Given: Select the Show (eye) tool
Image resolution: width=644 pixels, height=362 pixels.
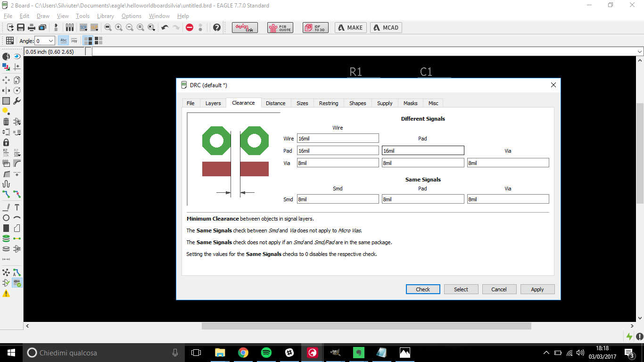Looking at the screenshot, I should [x=17, y=56].
